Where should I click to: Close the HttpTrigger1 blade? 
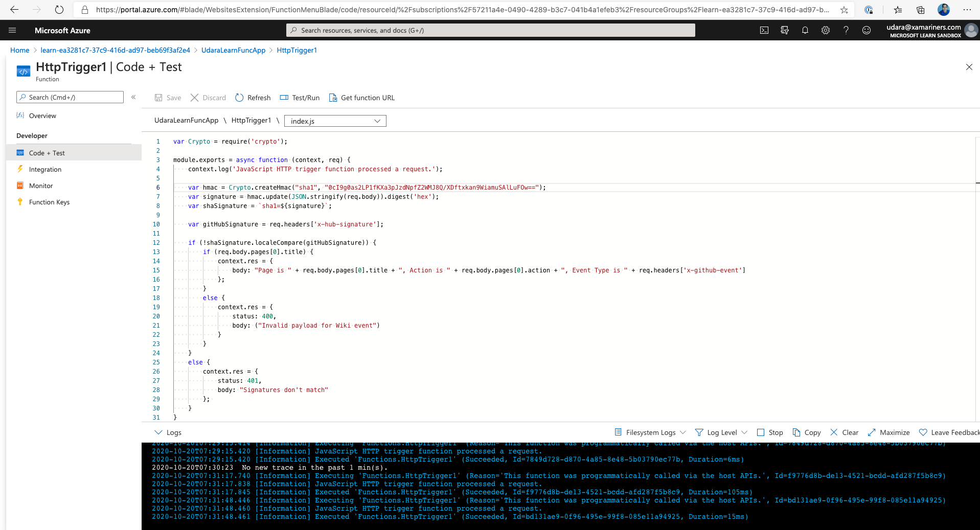click(969, 67)
